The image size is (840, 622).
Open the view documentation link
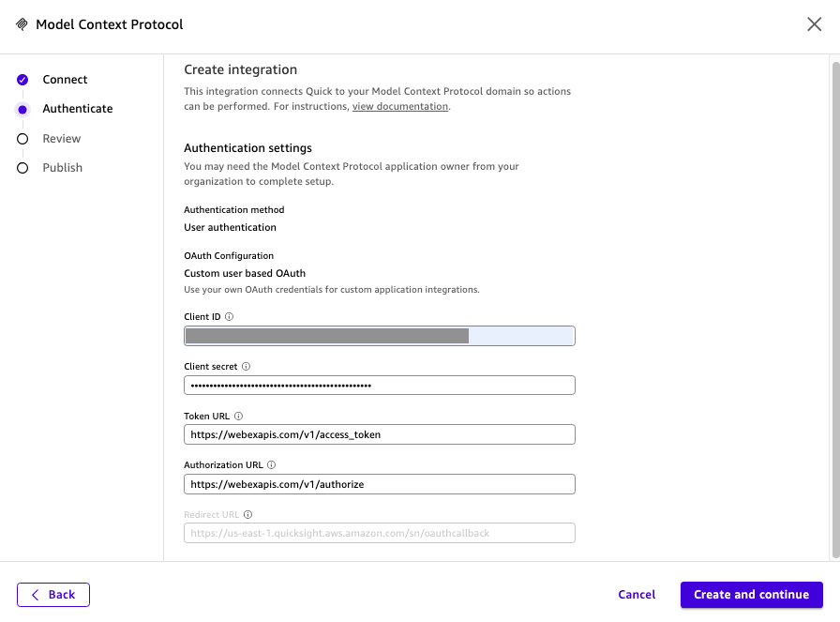click(x=400, y=106)
